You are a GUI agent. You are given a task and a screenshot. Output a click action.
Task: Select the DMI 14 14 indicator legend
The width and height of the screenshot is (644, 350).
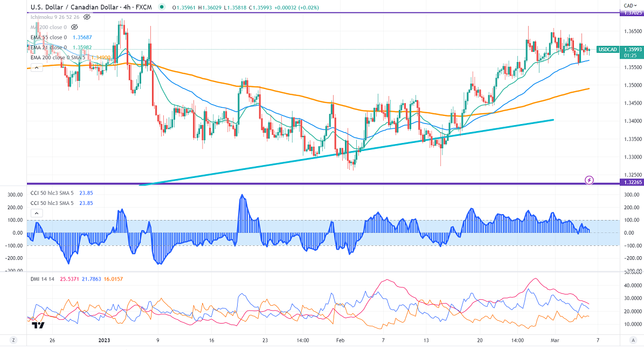[44, 278]
